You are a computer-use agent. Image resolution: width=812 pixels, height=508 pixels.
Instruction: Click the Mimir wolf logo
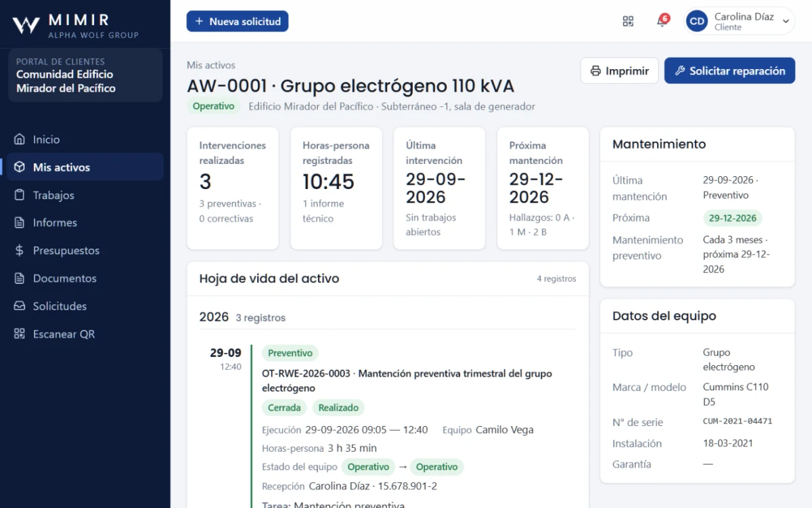click(x=26, y=25)
